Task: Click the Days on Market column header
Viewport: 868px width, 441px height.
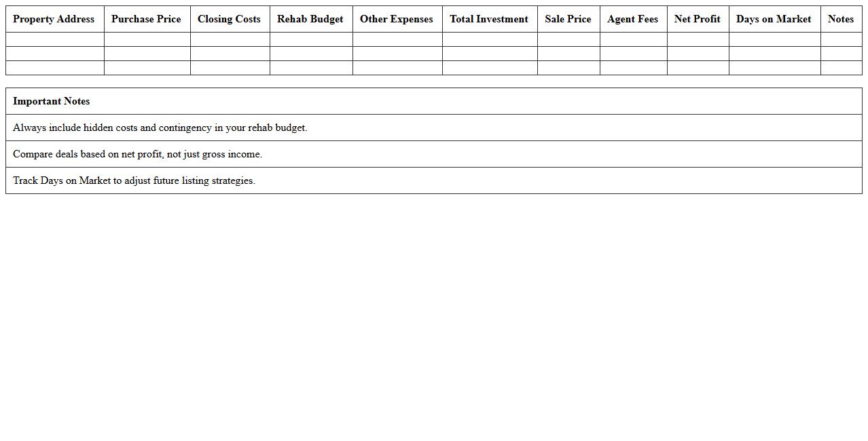Action: [x=774, y=19]
